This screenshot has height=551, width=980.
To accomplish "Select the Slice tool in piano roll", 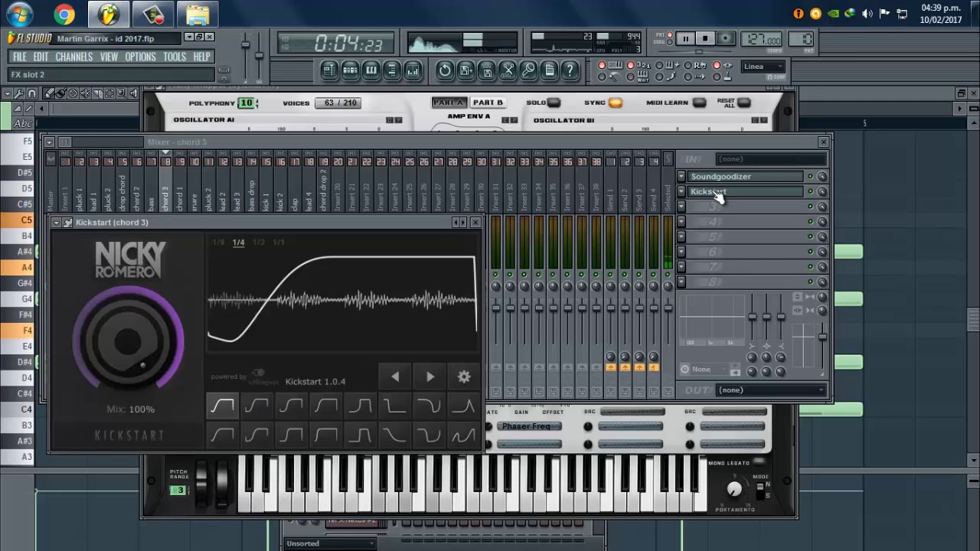I will coord(98,93).
